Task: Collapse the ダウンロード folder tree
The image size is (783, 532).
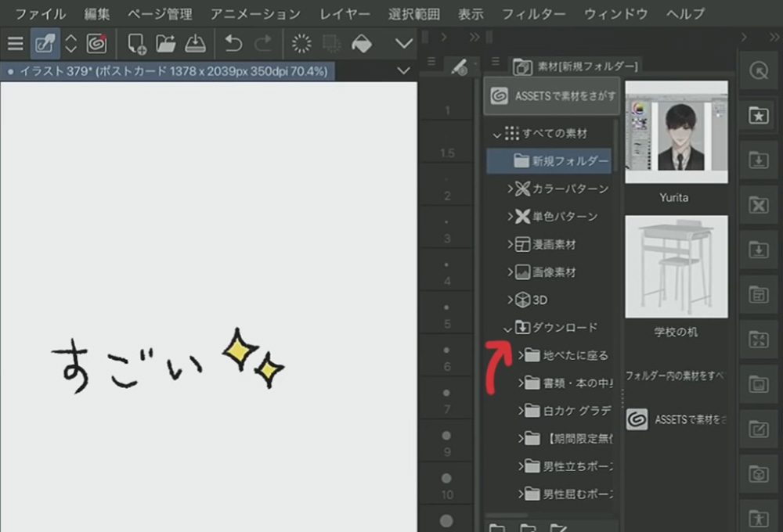Action: point(507,329)
